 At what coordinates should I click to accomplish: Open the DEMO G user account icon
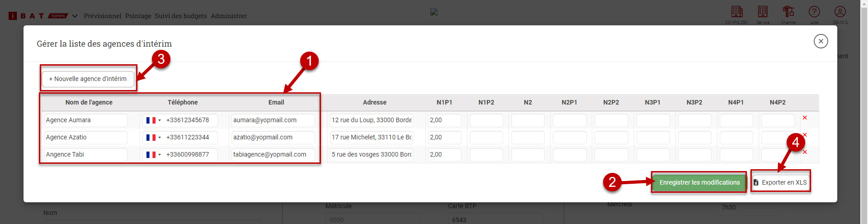click(840, 12)
